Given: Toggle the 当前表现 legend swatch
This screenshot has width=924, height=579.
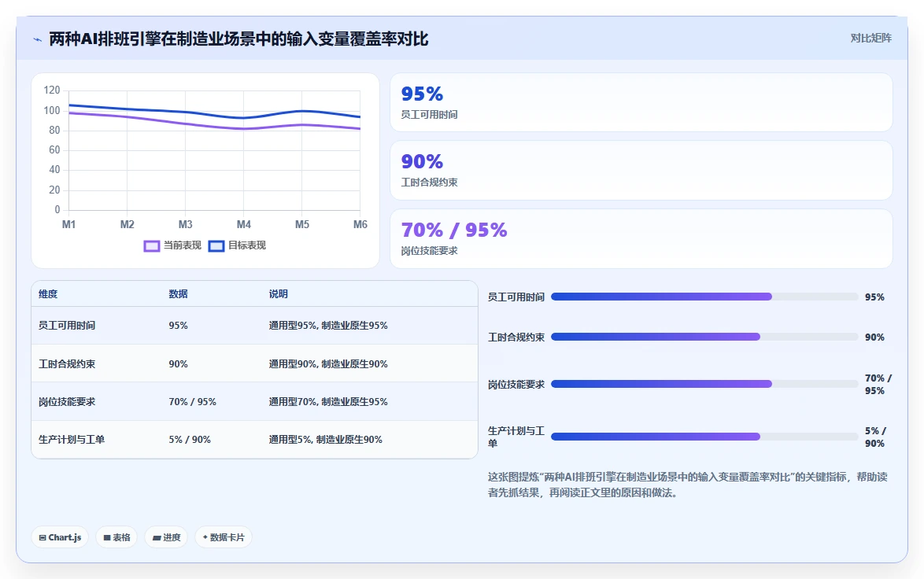Looking at the screenshot, I should (152, 245).
